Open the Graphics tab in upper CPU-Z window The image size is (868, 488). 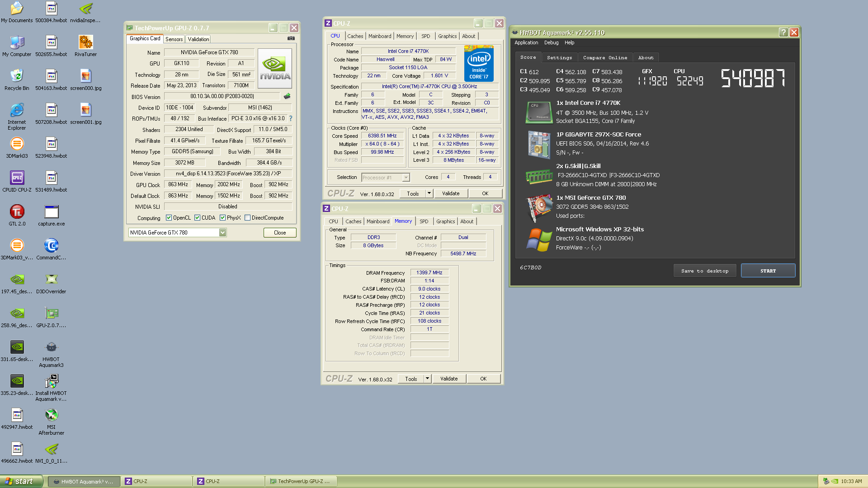tap(448, 36)
